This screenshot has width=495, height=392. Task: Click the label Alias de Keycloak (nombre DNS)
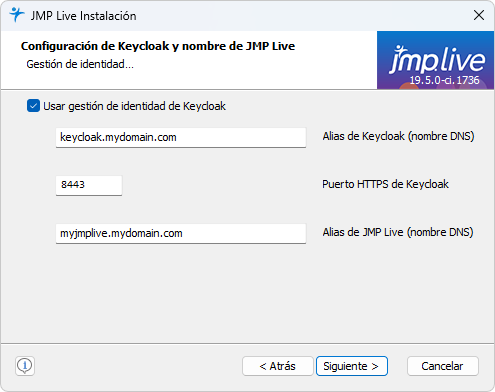(398, 136)
